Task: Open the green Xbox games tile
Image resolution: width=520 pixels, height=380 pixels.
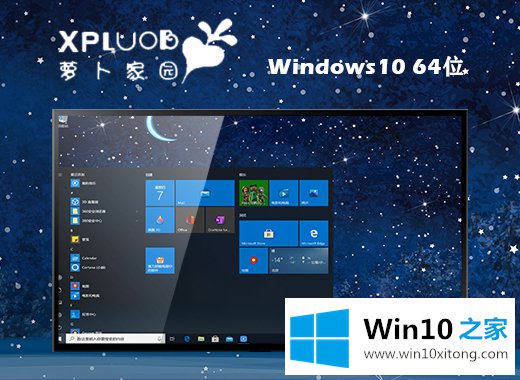Action: (253, 193)
